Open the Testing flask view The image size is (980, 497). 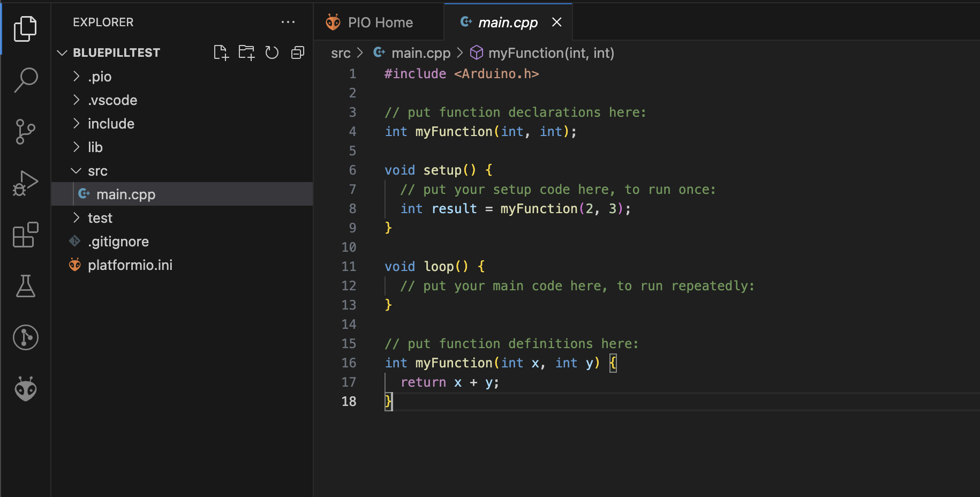tap(25, 286)
